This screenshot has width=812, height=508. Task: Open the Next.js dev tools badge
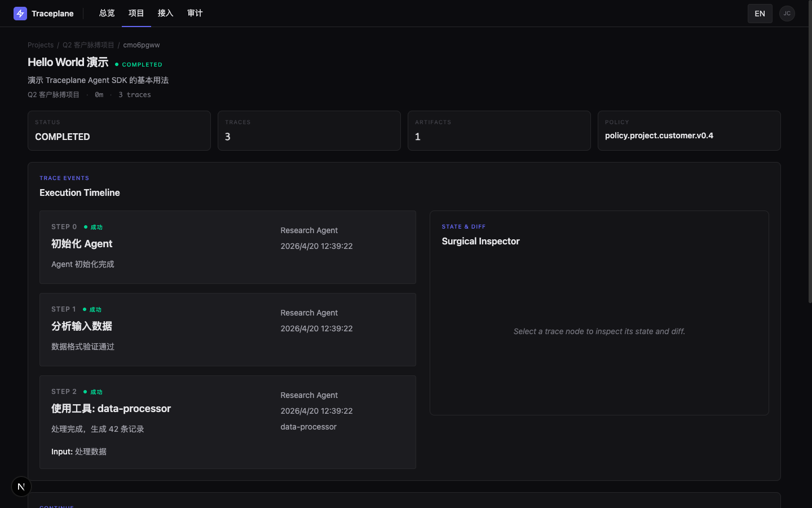click(x=21, y=487)
